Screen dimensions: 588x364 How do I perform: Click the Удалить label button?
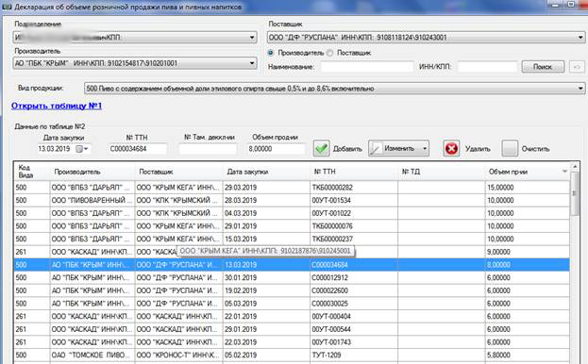tap(478, 149)
